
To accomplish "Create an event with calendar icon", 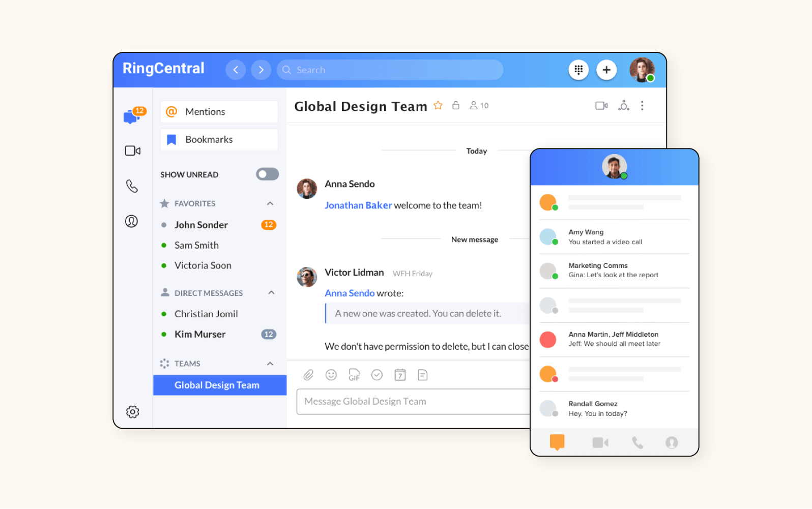I will point(400,375).
